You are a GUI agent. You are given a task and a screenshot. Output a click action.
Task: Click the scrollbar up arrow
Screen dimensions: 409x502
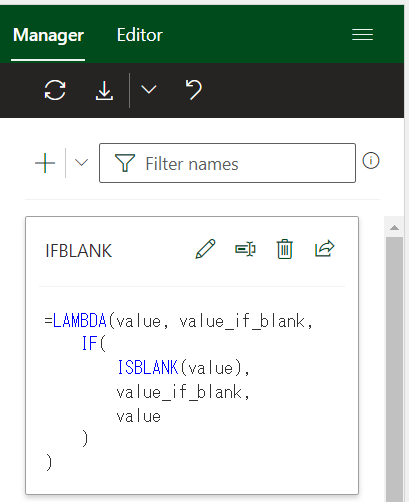[x=394, y=228]
